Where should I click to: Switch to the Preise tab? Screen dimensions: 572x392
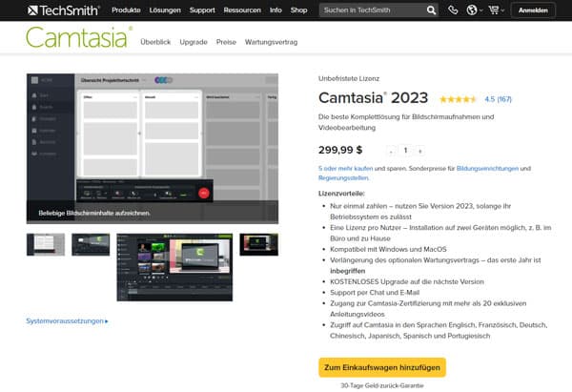(226, 42)
